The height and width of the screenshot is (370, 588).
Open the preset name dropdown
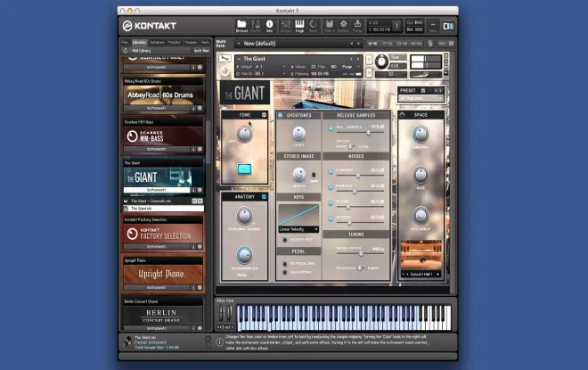[421, 98]
